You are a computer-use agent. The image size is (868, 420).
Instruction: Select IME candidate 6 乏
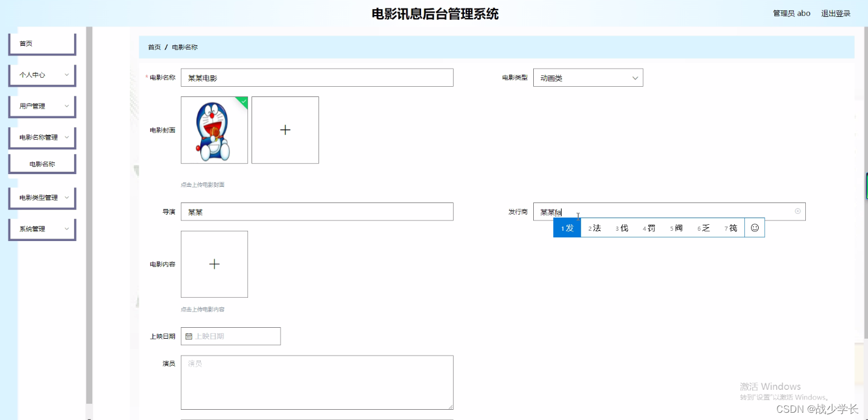[704, 228]
